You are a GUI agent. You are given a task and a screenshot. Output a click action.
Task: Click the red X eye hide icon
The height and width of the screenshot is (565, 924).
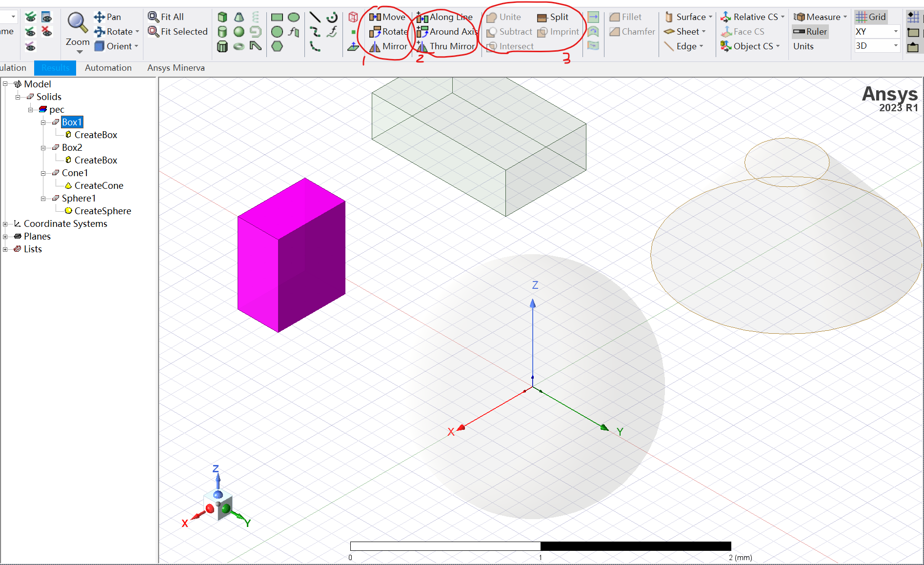pyautogui.click(x=47, y=32)
